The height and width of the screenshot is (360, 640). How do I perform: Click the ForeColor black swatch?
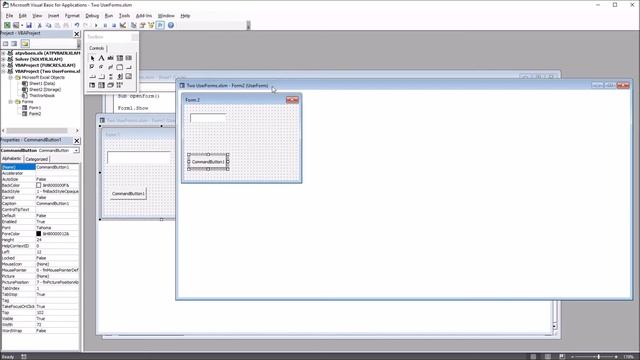point(38,234)
